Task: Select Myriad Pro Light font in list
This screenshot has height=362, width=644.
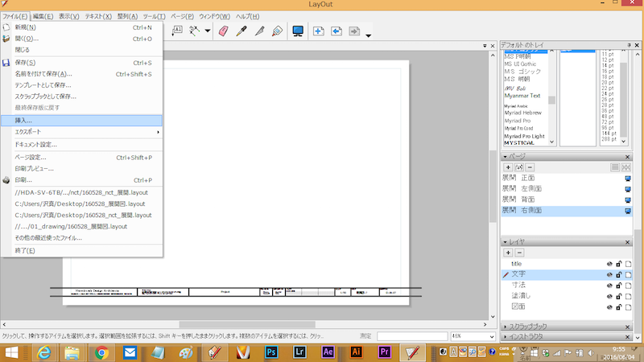Action: 524,136
